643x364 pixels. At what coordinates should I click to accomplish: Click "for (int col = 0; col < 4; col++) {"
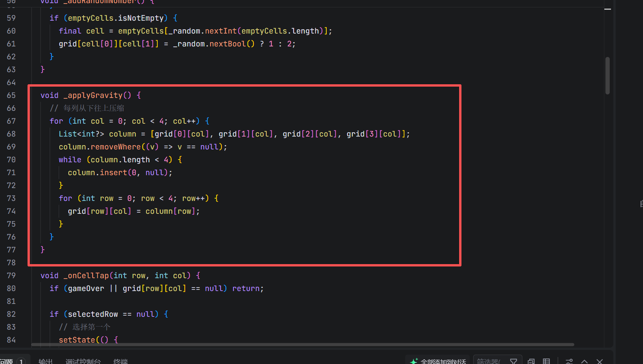click(130, 121)
